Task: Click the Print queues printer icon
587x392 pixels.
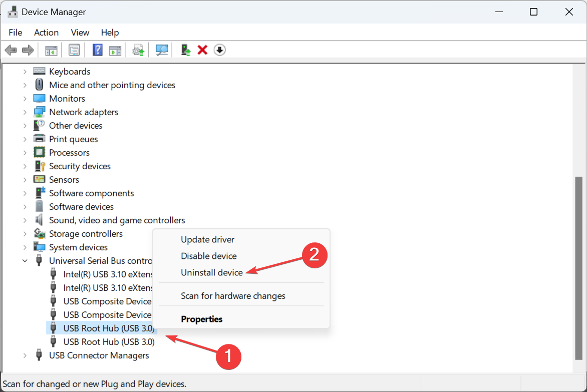Action: pos(39,139)
